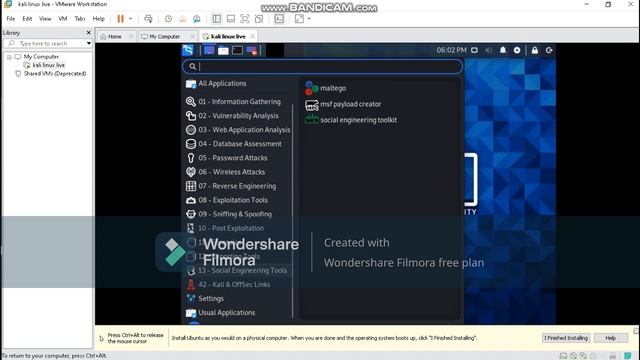Open the Tabs menu

80,19
